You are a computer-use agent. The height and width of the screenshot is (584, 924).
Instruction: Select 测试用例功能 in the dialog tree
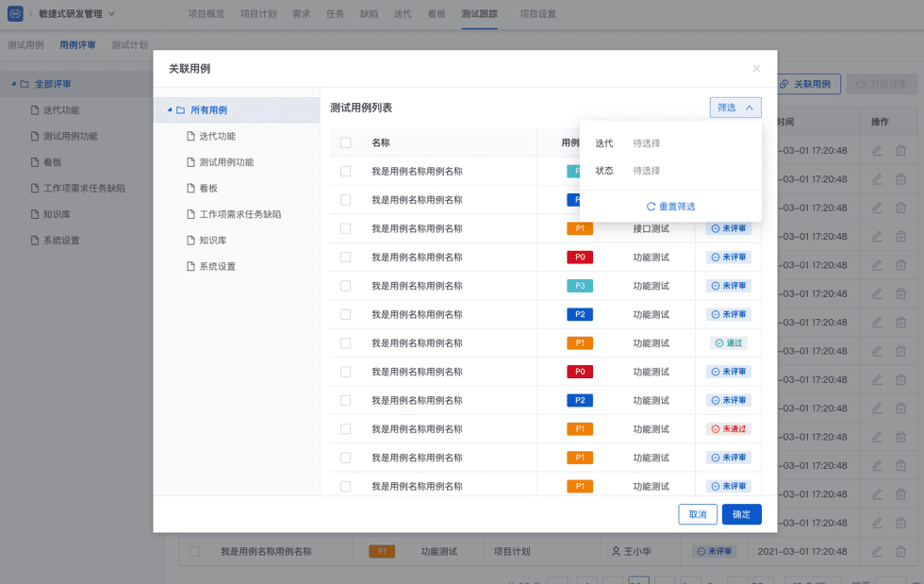click(226, 162)
